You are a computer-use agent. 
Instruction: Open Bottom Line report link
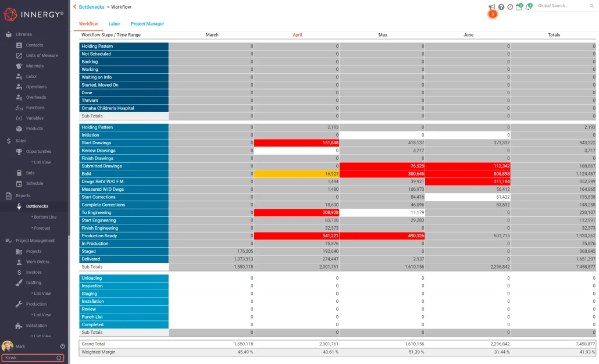[45, 217]
